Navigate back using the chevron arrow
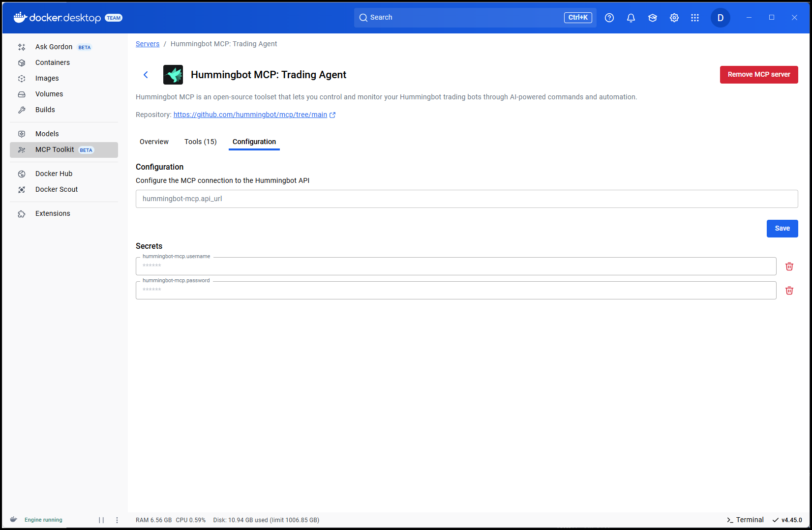812x530 pixels. [x=146, y=75]
